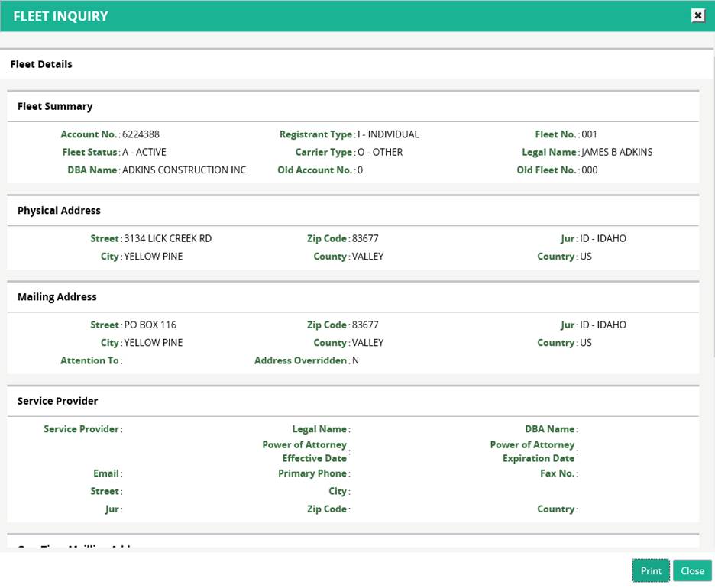
Task: Click the mailing street value PO BOX 116
Action: (150, 325)
